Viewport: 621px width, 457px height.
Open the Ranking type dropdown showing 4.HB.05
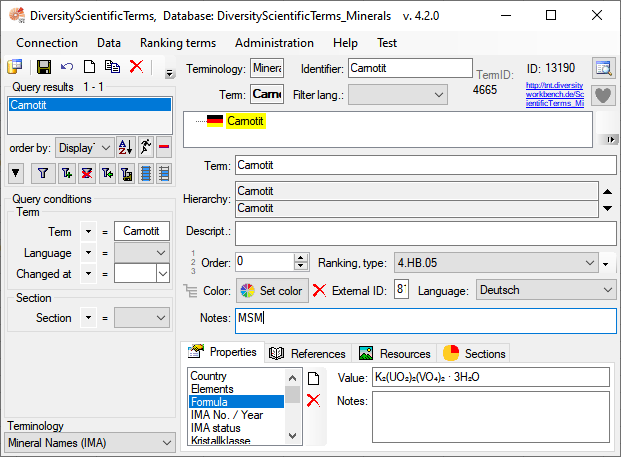click(495, 262)
